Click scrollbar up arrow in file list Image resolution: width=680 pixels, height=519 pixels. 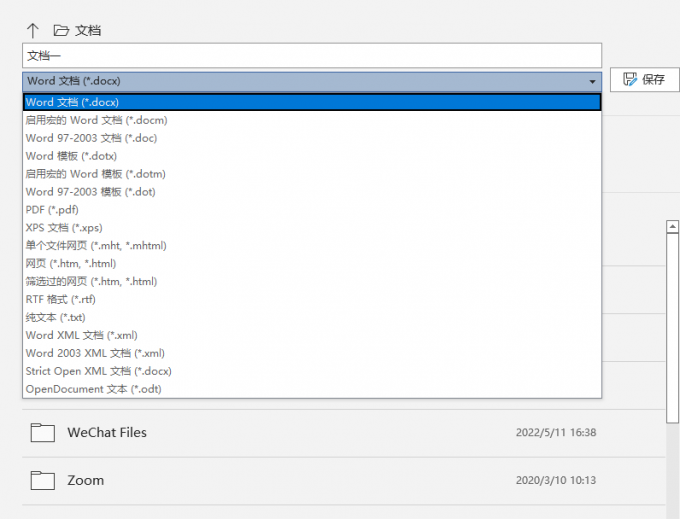[x=672, y=226]
